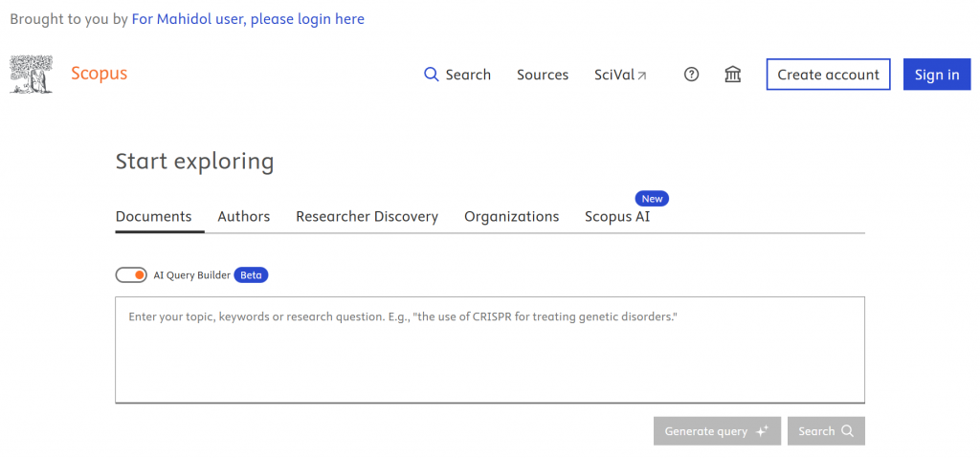Open the help question mark icon
The image size is (980, 458).
tap(691, 75)
